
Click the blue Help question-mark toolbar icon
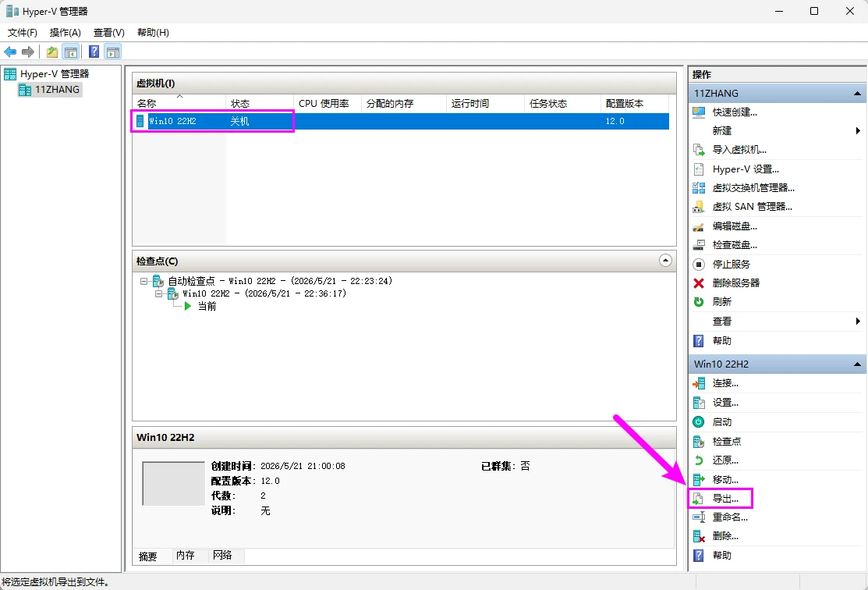[x=94, y=52]
